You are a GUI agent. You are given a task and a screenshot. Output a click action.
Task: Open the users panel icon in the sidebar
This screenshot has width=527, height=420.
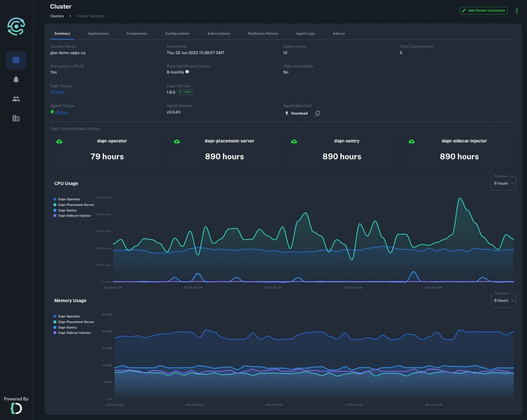(x=16, y=99)
